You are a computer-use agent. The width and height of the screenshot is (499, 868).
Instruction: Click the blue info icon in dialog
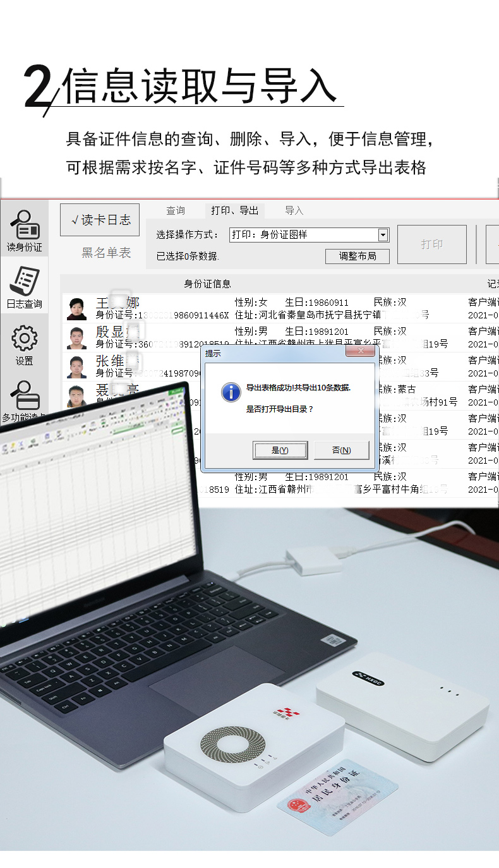point(231,392)
